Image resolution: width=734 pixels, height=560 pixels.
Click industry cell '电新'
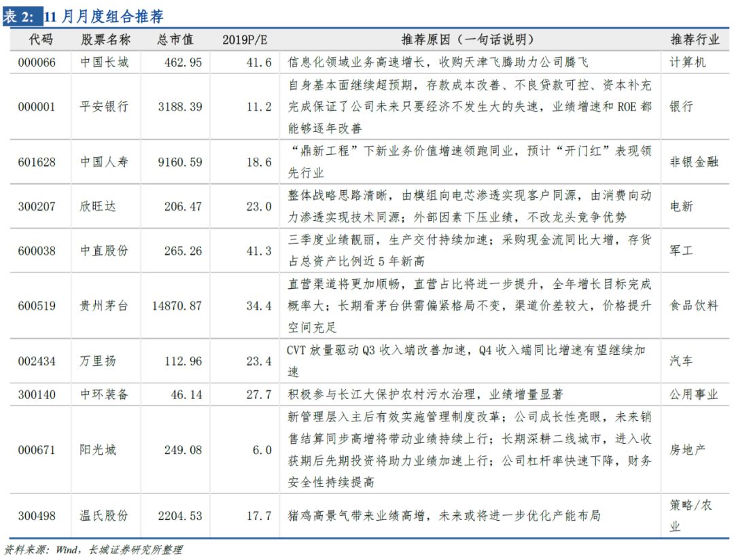pyautogui.click(x=682, y=206)
